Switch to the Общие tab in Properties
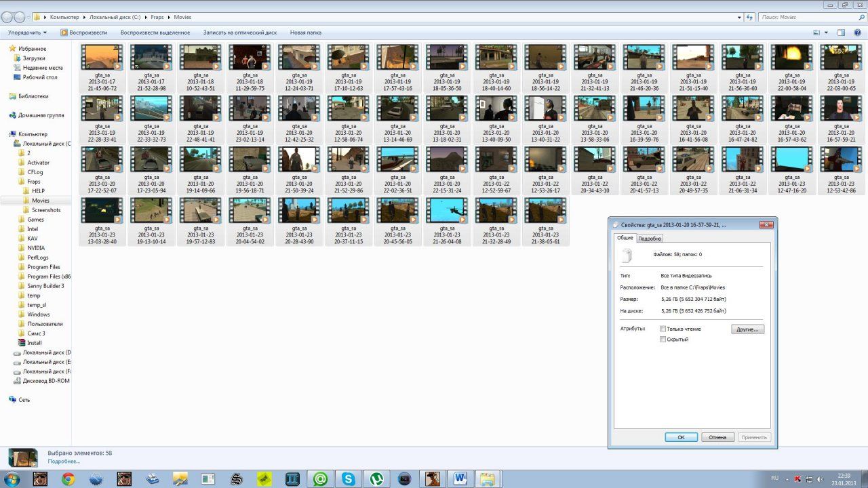The height and width of the screenshot is (488, 868). click(625, 238)
